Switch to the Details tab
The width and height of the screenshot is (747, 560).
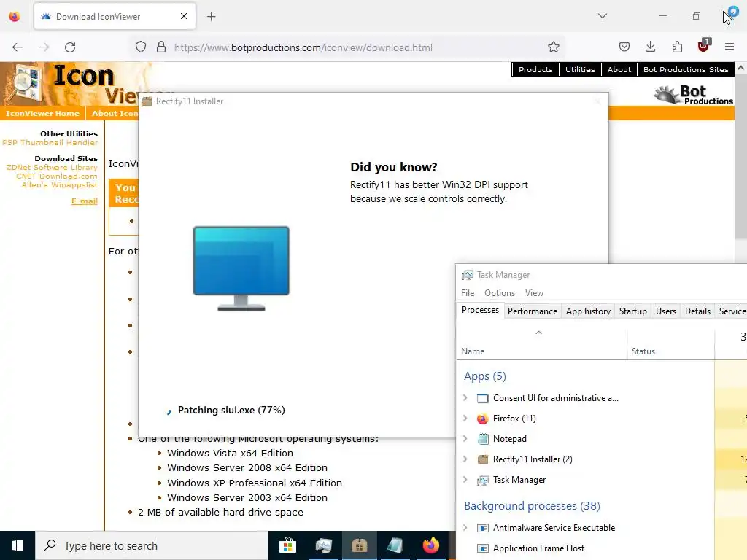click(x=698, y=311)
